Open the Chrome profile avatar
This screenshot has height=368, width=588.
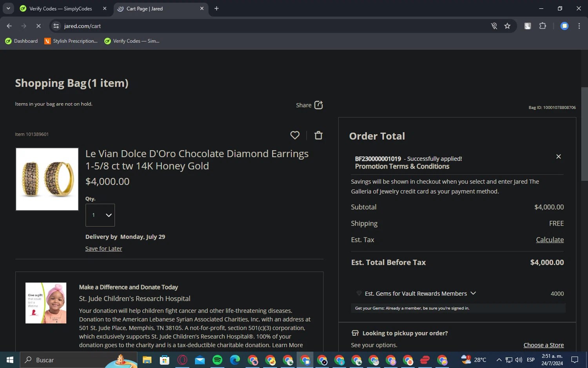[564, 26]
